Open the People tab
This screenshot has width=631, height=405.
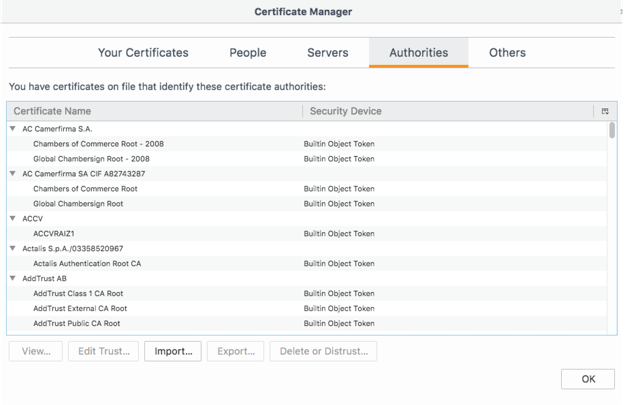(247, 53)
